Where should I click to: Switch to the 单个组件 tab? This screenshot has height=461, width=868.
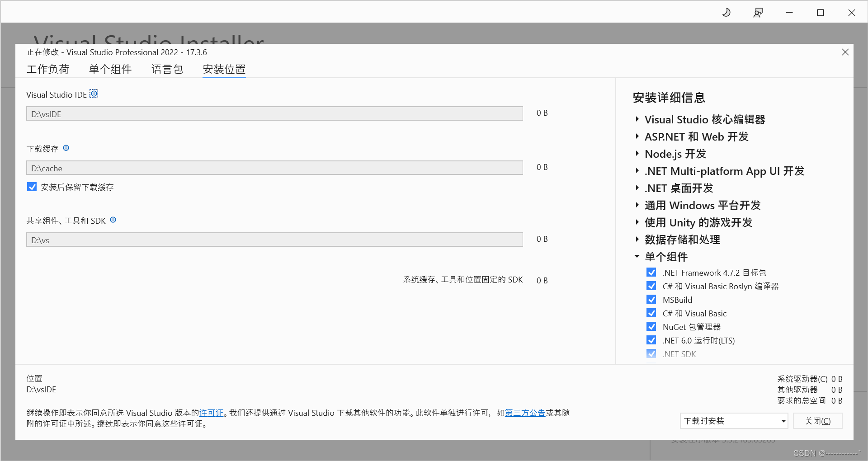point(110,69)
